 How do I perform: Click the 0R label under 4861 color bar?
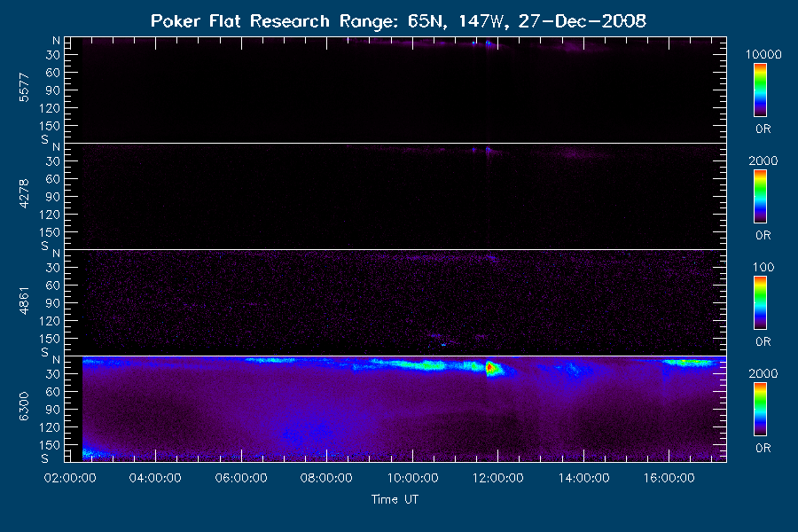763,341
